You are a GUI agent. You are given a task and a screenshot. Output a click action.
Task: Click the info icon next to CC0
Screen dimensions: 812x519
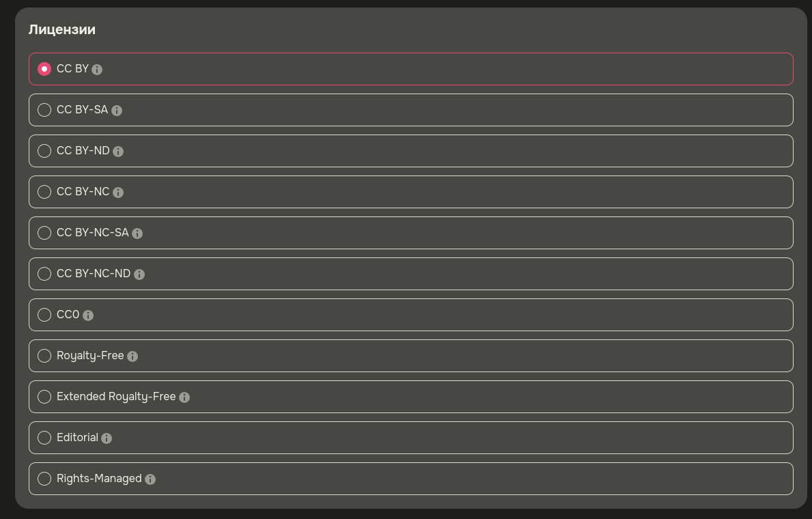click(88, 315)
